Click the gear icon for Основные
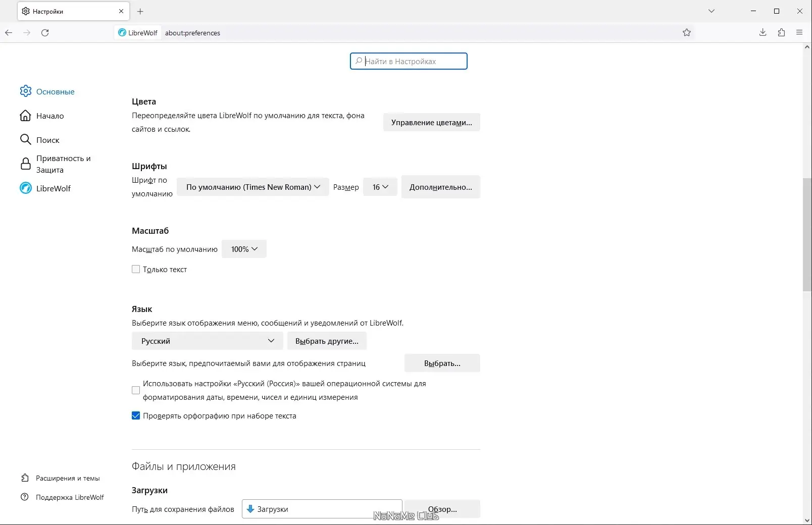Screen dimensions: 812x525 pyautogui.click(x=26, y=91)
